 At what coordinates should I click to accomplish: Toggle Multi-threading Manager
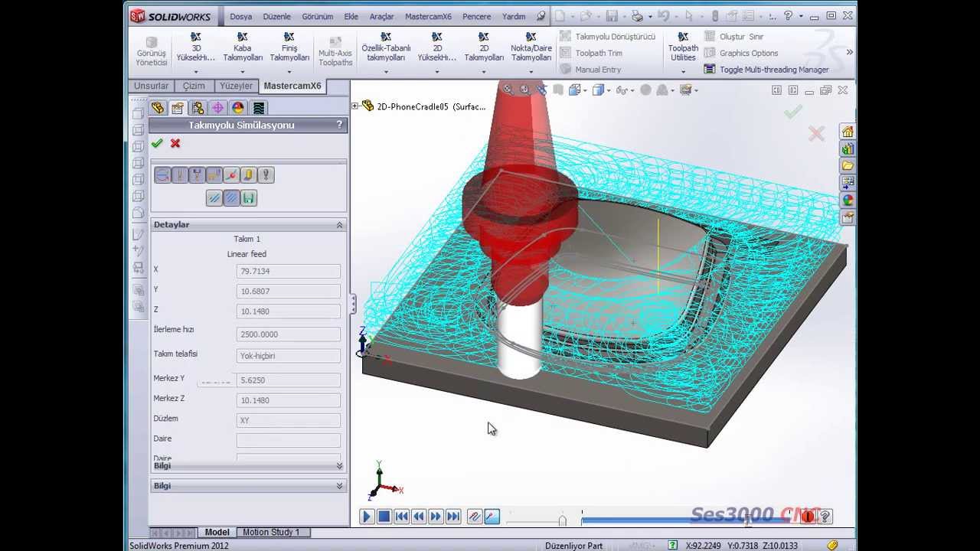click(x=766, y=70)
